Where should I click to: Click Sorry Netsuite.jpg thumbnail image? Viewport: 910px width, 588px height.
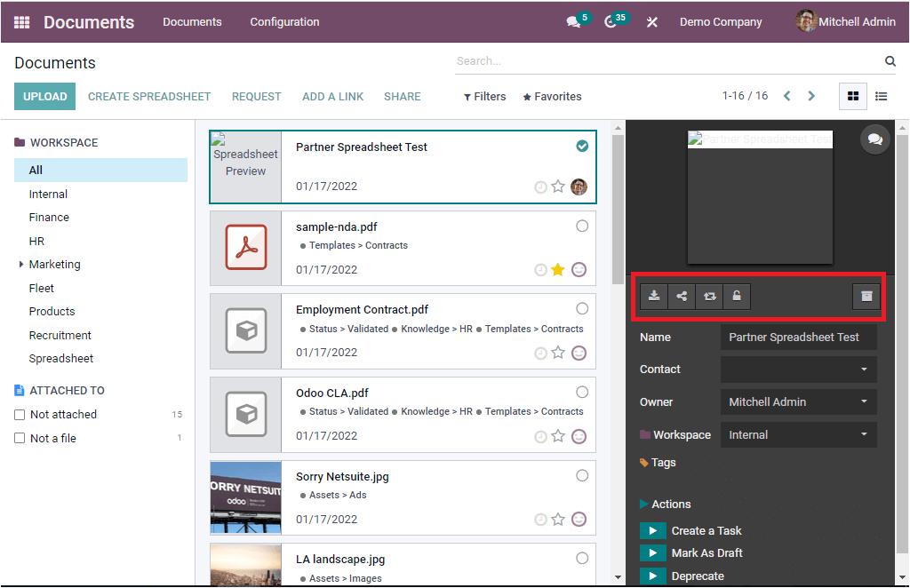tap(245, 497)
